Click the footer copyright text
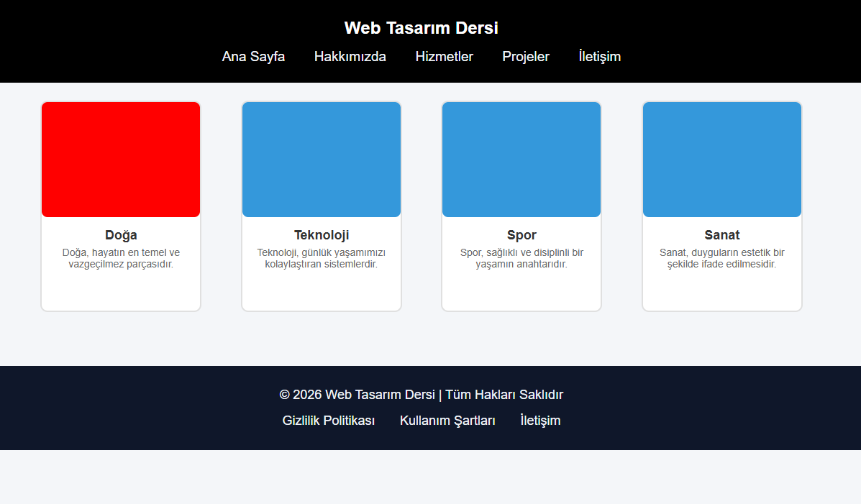Screen dimensions: 861x504 [421, 395]
